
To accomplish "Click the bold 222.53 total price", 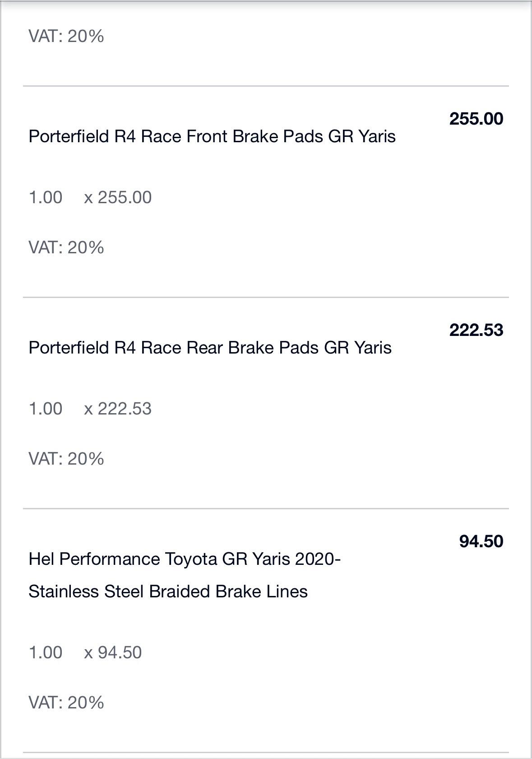I will pos(476,330).
